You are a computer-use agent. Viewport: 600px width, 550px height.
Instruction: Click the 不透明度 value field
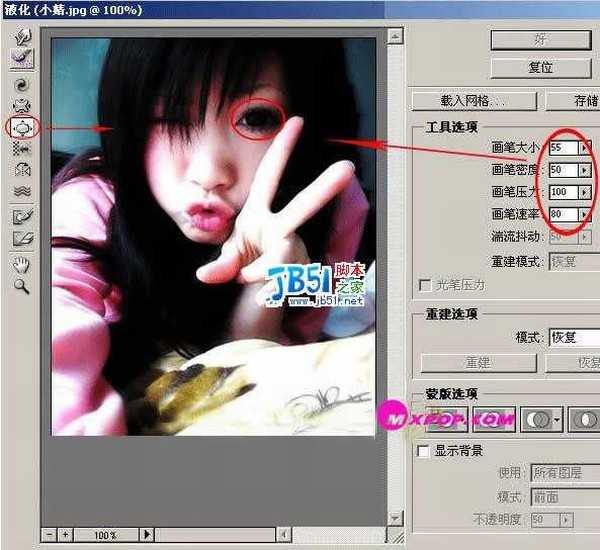(545, 520)
